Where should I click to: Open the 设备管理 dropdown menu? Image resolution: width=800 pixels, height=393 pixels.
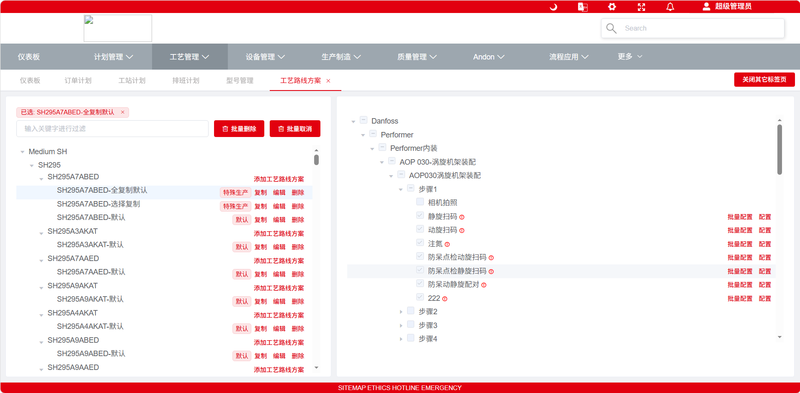click(x=265, y=57)
